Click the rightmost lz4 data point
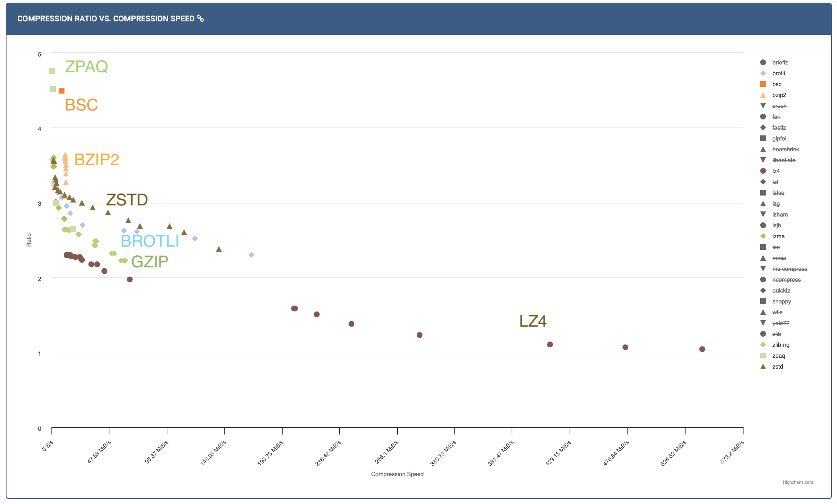 point(702,349)
